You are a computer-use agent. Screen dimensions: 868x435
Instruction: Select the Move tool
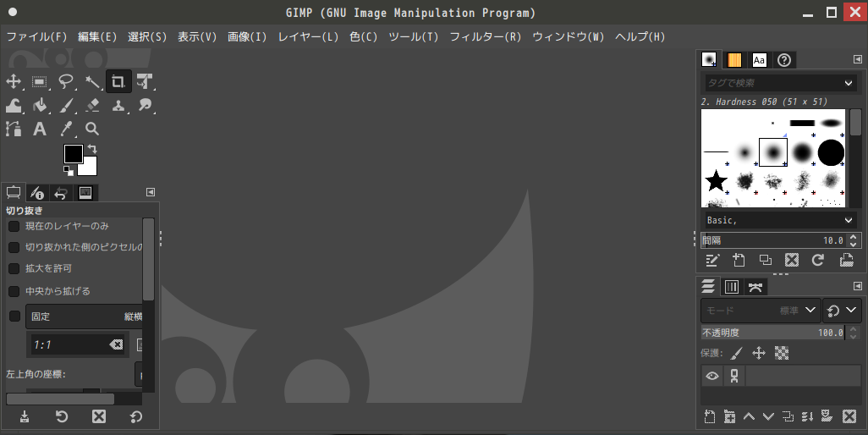pyautogui.click(x=14, y=82)
